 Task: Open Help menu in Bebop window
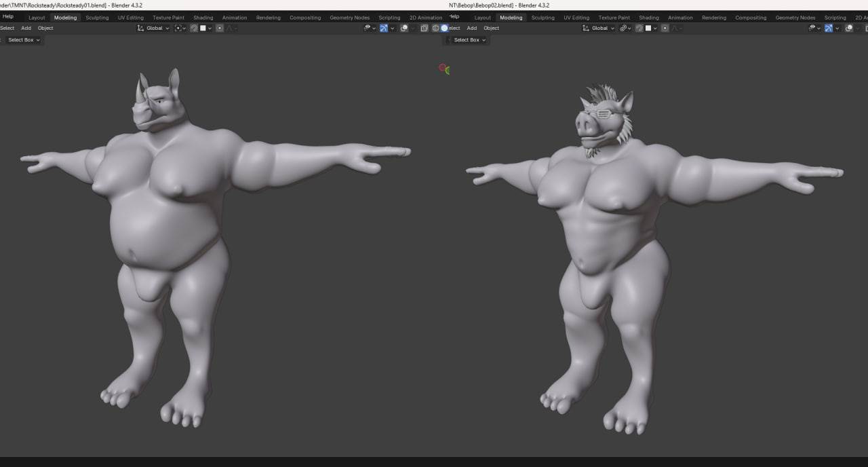tap(454, 16)
